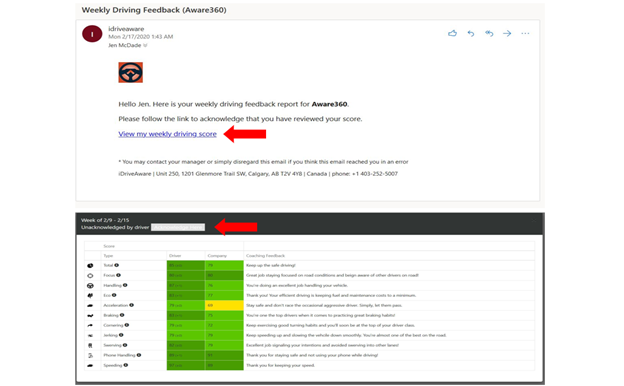Open info tooltip beside Acceleration
Viewport: 624px width, 386px height.
(x=131, y=305)
